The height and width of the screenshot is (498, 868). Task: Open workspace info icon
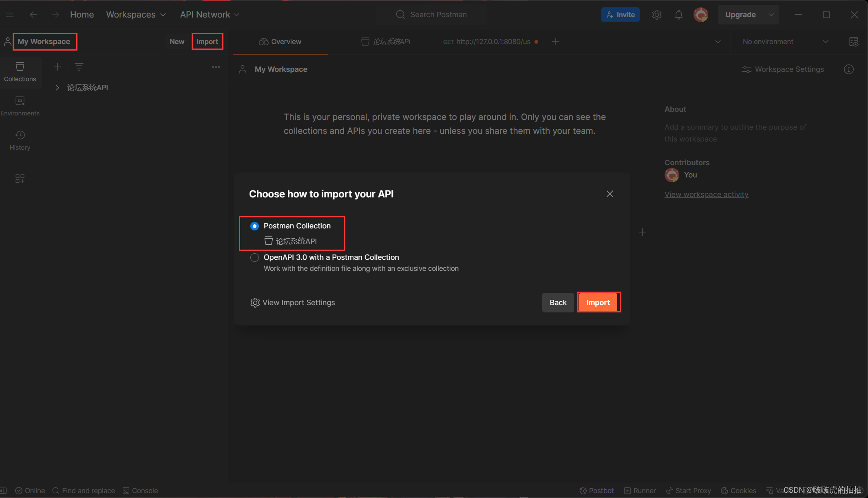point(848,69)
